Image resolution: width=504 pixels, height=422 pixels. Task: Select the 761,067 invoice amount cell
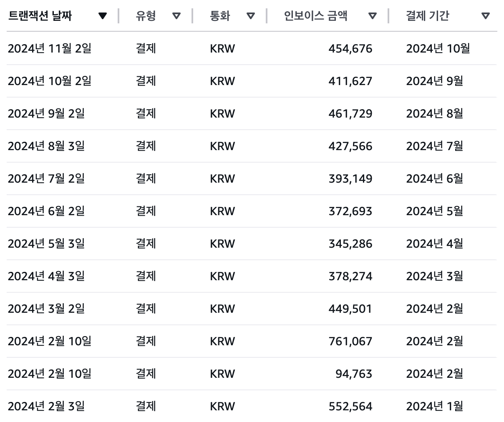coord(350,342)
